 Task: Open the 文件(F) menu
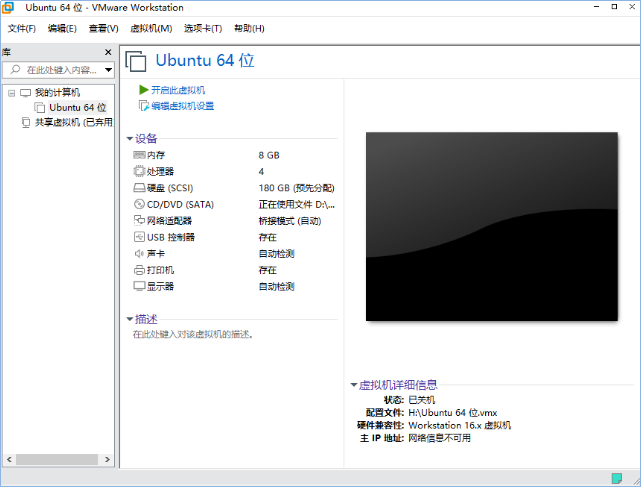point(22,28)
